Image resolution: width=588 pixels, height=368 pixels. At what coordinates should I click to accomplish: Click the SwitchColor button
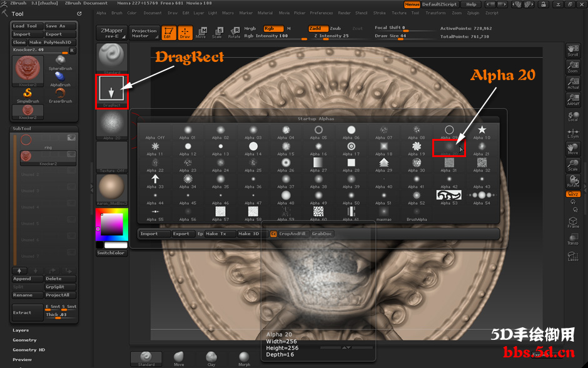coord(111,253)
